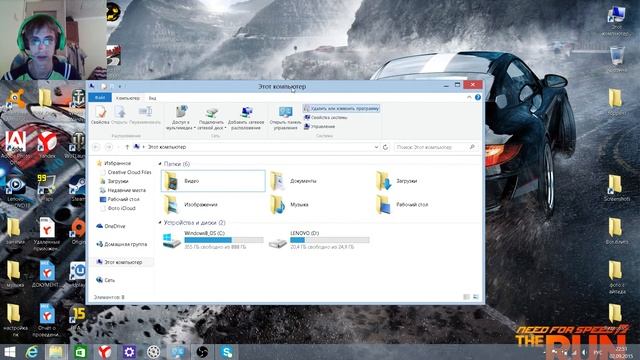Click the Origin desktop shortcut
This screenshot has height=360, width=640.
(78, 232)
